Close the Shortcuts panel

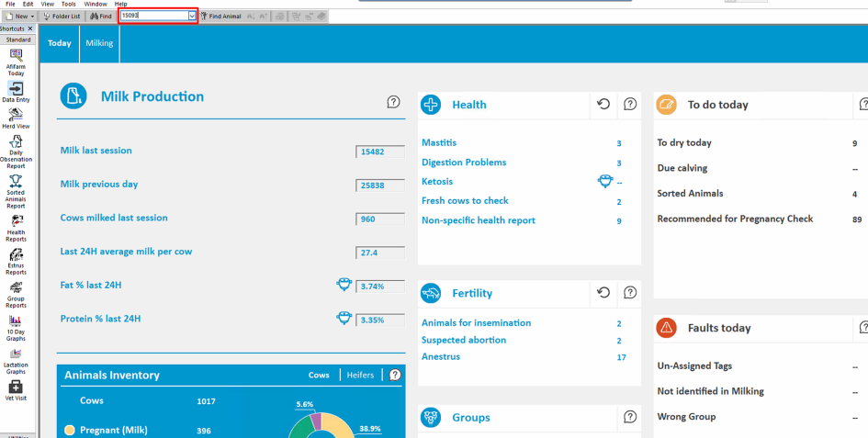pyautogui.click(x=30, y=28)
